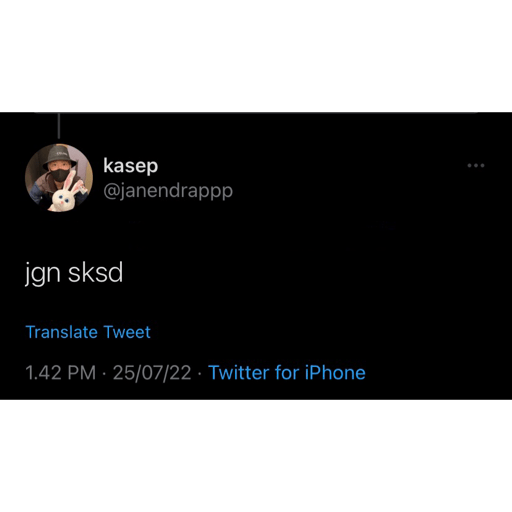Open kasep's circular profile picture

tap(59, 178)
